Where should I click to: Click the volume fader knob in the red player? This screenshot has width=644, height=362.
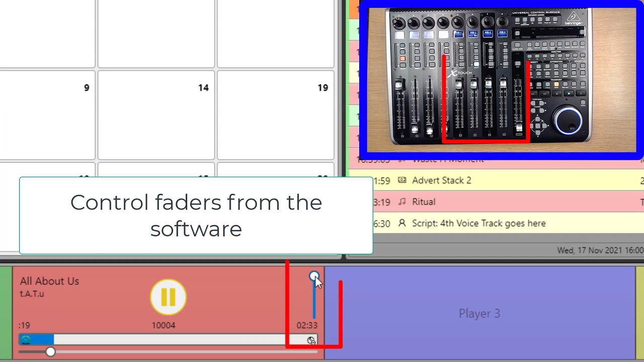point(314,276)
